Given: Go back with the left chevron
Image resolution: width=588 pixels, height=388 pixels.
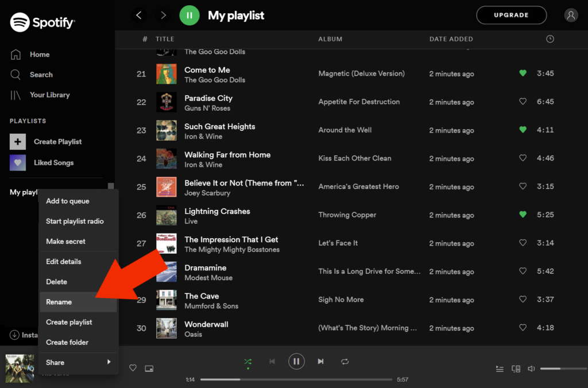Looking at the screenshot, I should (x=139, y=15).
